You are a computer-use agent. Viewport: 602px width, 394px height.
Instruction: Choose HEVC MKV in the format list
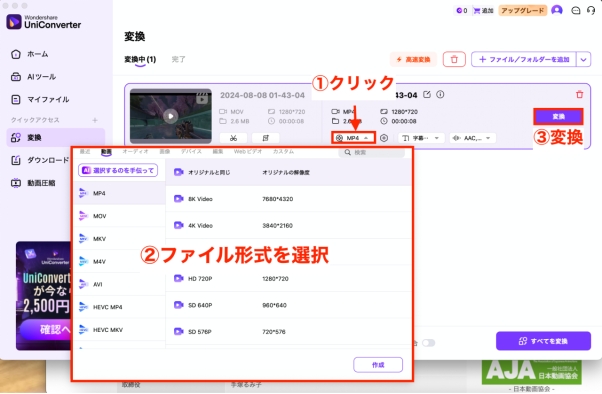tap(119, 329)
